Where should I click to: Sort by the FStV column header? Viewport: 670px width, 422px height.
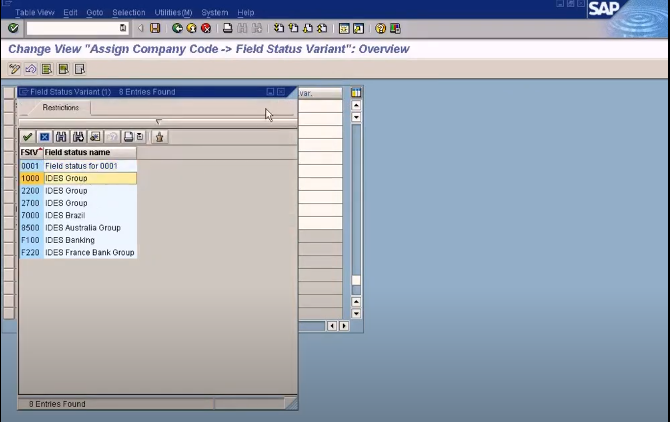coord(32,152)
